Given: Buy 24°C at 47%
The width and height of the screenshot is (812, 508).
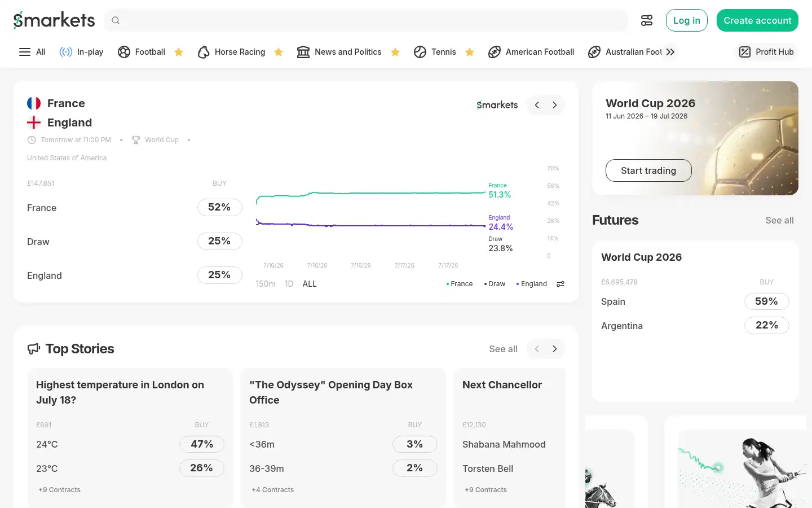Looking at the screenshot, I should click(x=202, y=444).
